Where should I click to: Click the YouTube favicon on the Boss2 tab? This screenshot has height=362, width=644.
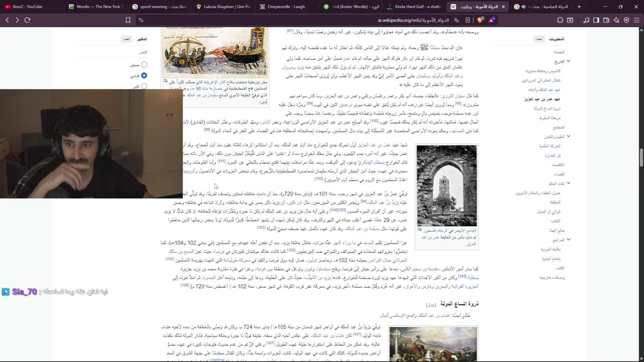[7, 7]
